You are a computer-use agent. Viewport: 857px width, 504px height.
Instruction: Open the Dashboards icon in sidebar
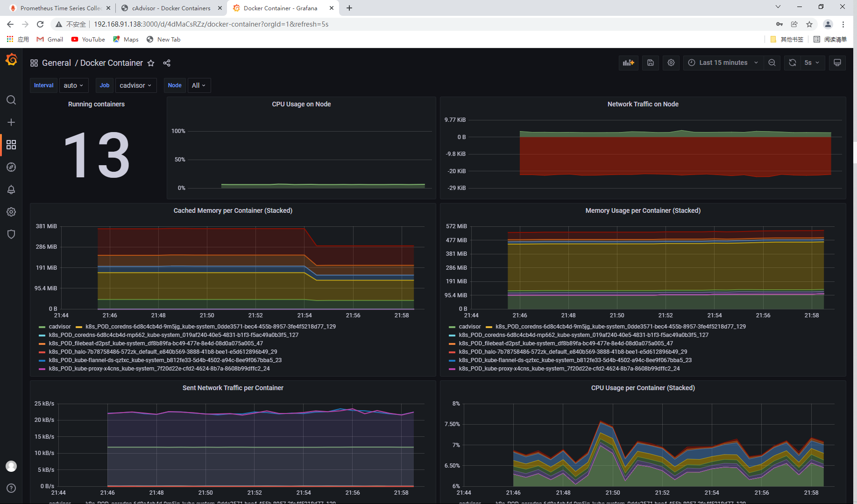tap(11, 145)
